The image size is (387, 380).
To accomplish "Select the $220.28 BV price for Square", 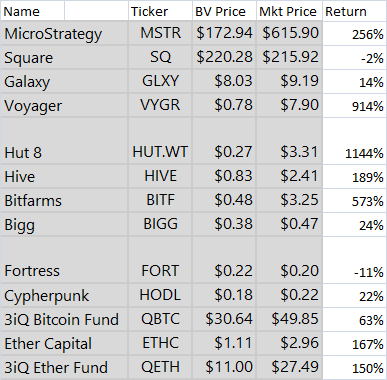I will click(x=224, y=57).
